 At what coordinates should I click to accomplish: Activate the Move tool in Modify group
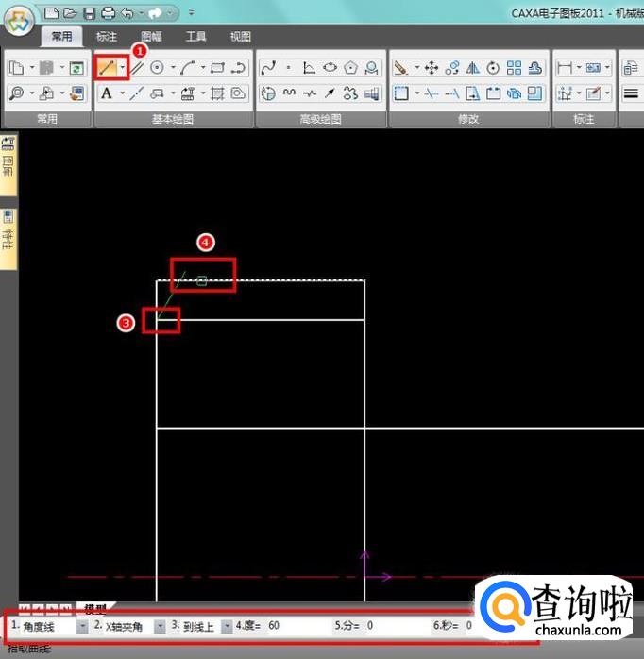(431, 68)
